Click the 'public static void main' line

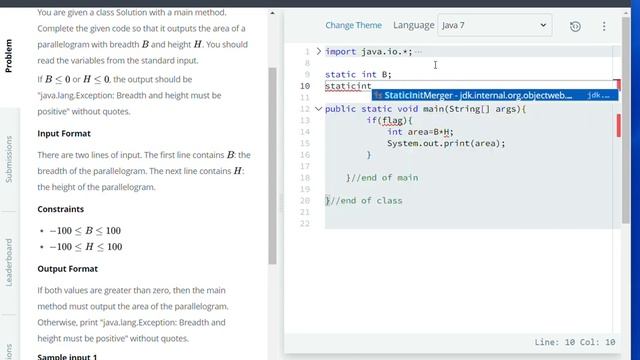click(x=426, y=109)
